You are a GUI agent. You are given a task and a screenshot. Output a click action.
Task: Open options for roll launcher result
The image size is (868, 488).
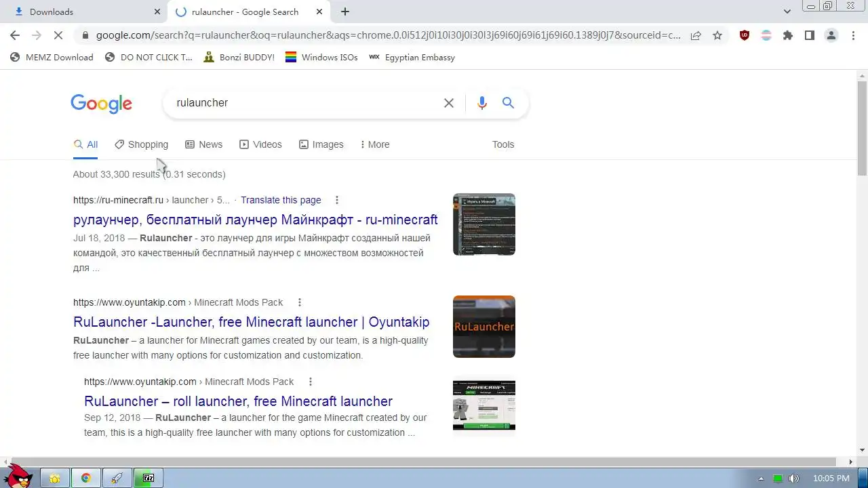point(311,382)
